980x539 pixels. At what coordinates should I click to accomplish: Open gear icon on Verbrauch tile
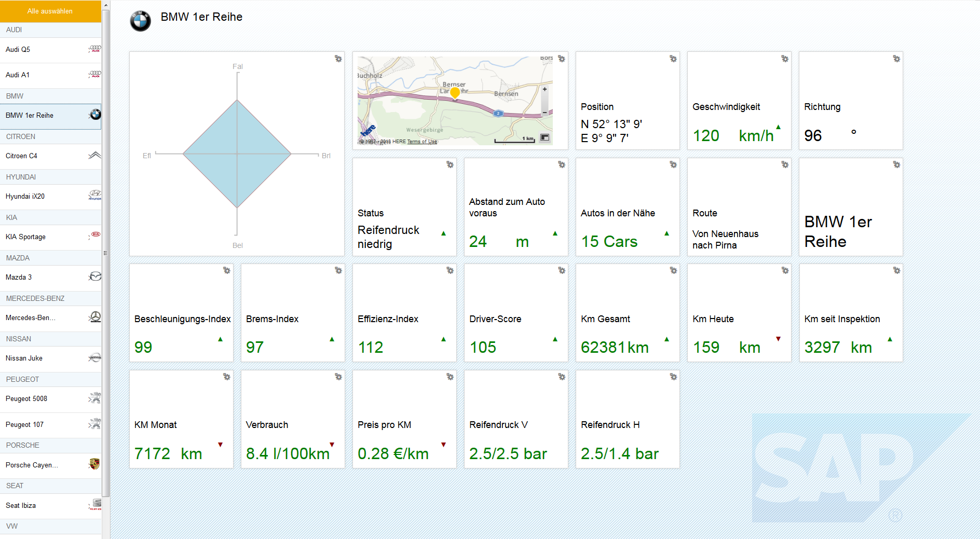tap(338, 377)
